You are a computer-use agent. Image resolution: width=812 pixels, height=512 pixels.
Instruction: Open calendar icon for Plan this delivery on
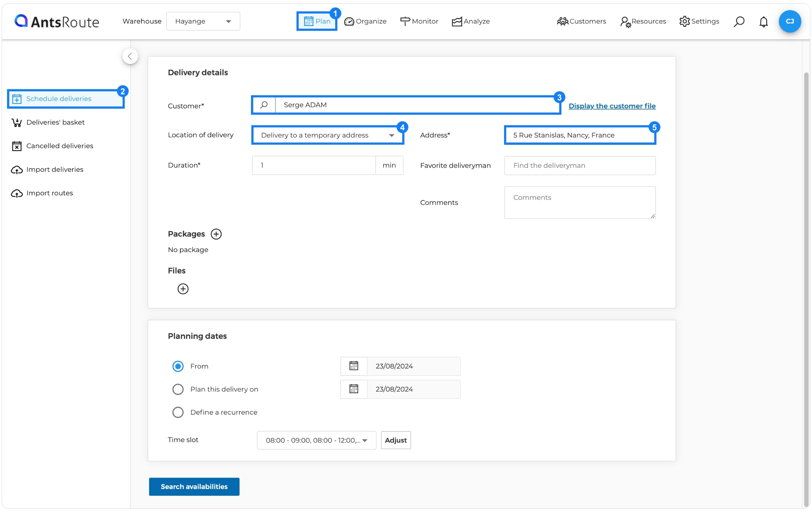[353, 389]
